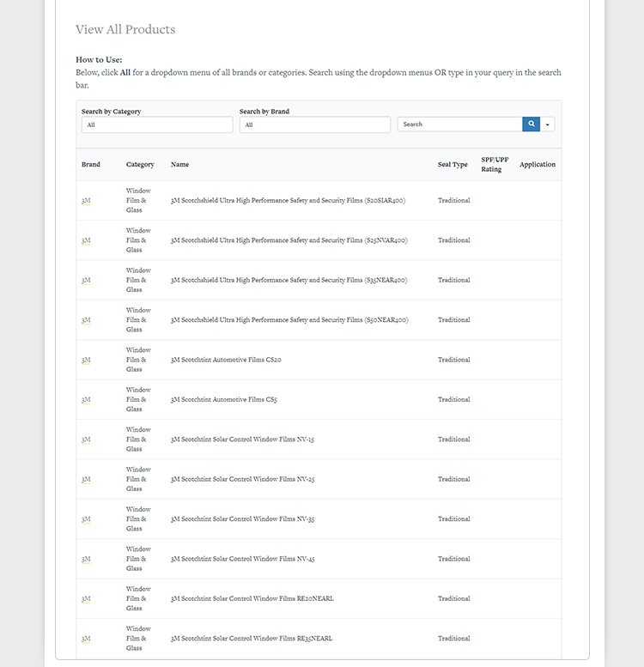644x667 pixels.
Task: Select Solar Control Window Films RE35NEARL
Action: [x=252, y=639]
